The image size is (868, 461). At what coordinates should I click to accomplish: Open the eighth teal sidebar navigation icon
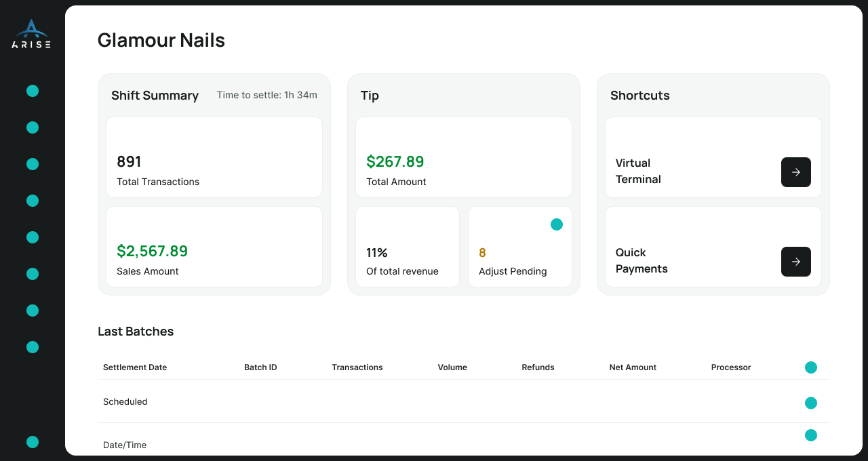[x=33, y=347]
